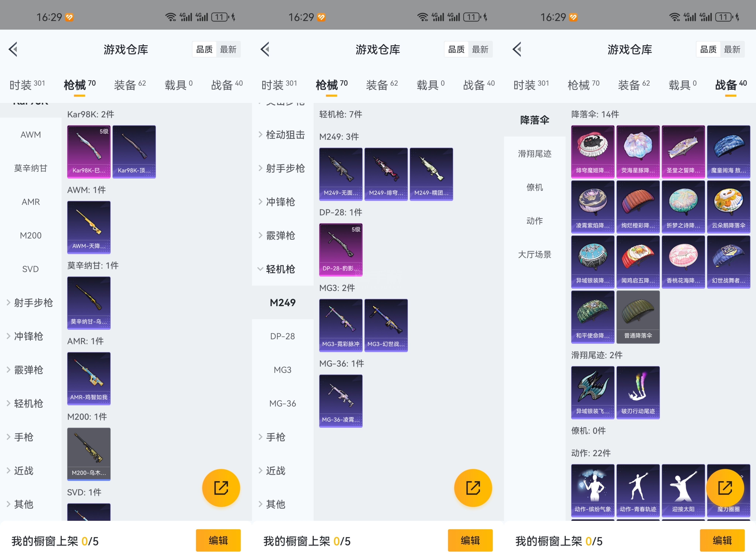Open the 莫辛纳甘-乌 rifle skin
The height and width of the screenshot is (560, 756).
point(89,303)
